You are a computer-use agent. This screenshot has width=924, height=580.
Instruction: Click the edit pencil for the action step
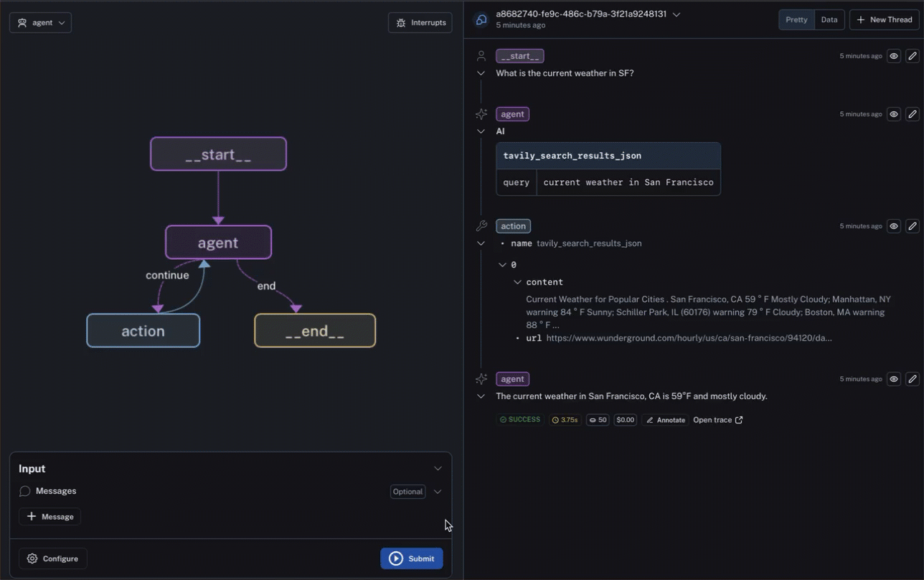(912, 226)
